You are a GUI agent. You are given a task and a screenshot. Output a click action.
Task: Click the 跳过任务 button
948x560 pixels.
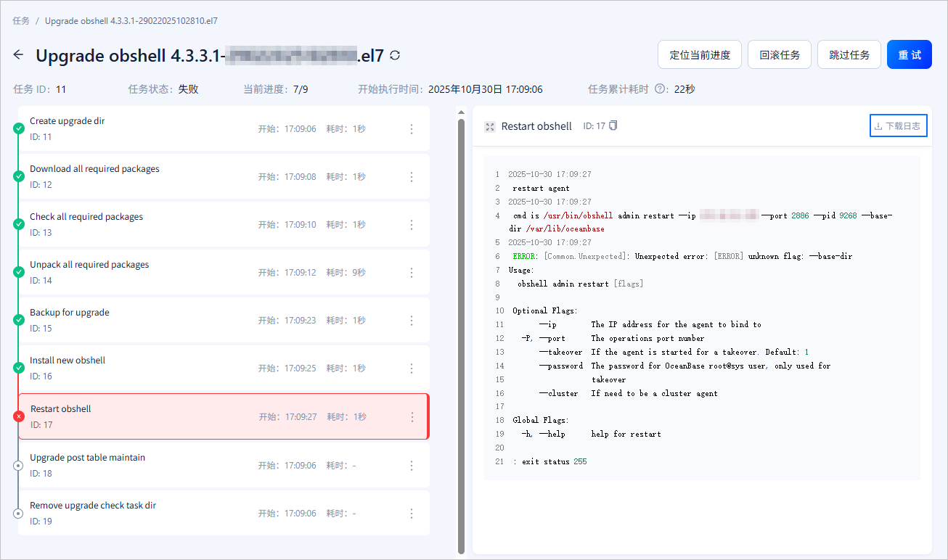(x=849, y=54)
